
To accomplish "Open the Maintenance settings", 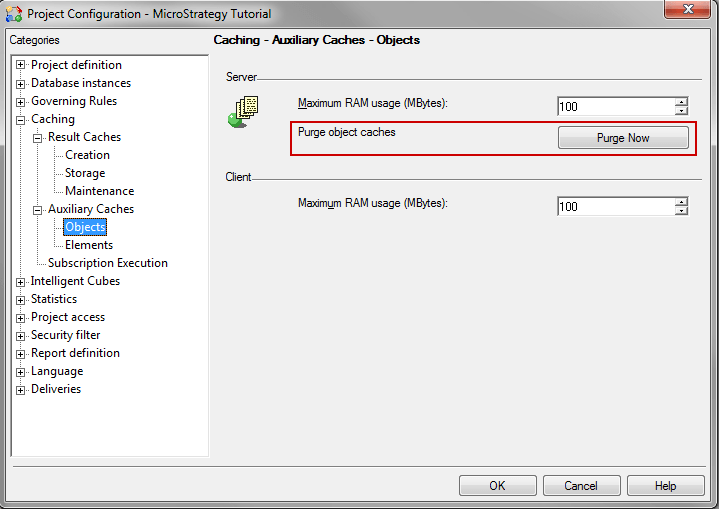I will (100, 191).
